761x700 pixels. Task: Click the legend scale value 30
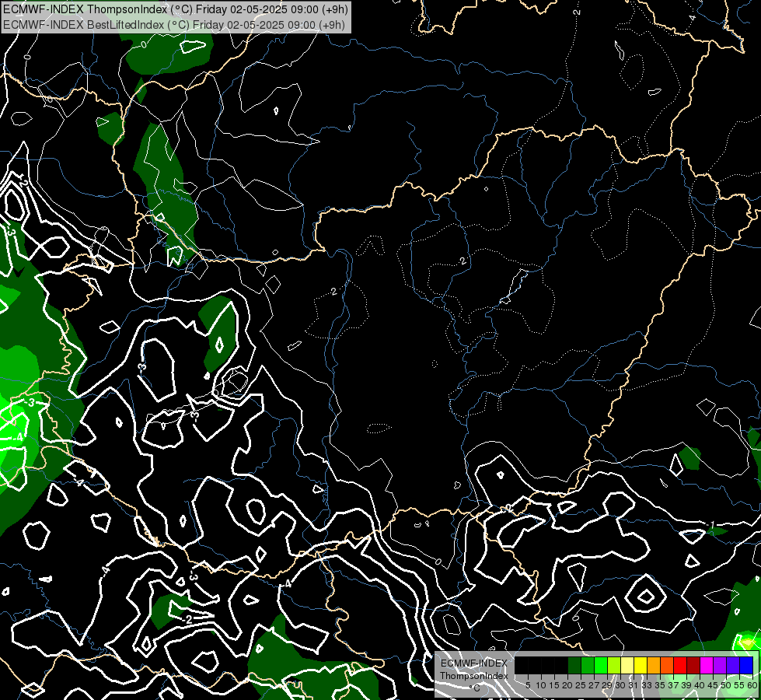coord(620,685)
